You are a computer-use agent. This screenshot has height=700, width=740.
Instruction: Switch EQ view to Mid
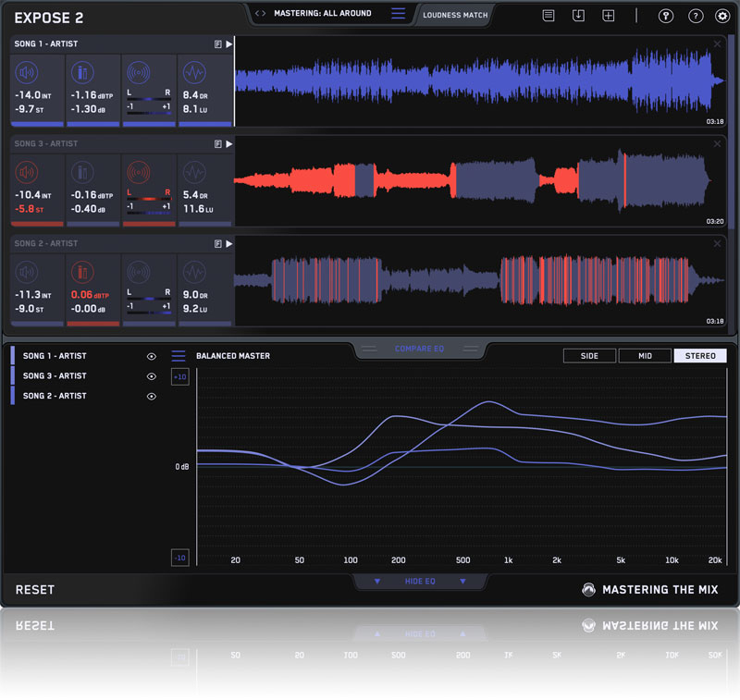click(645, 356)
